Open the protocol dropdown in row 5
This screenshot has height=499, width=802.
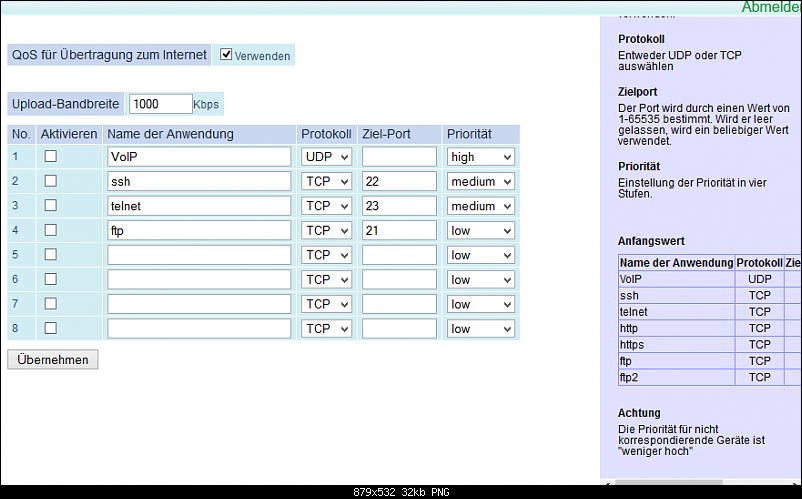tap(326, 255)
